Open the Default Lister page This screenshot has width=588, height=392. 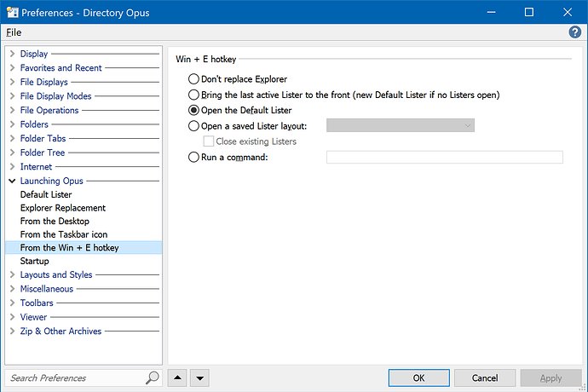tap(46, 194)
